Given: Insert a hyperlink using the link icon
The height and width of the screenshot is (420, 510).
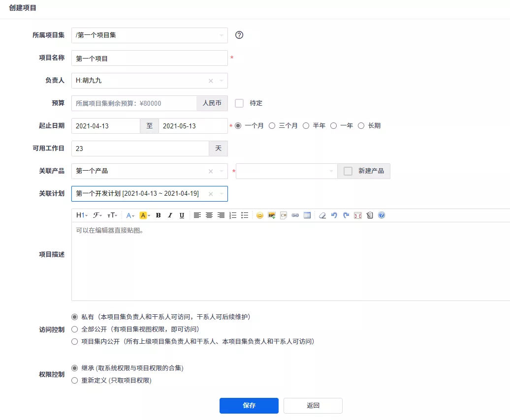Looking at the screenshot, I should tap(295, 215).
